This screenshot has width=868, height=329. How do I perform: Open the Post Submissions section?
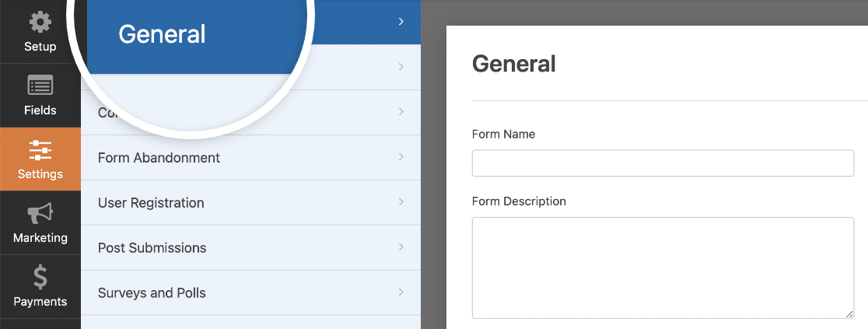click(152, 248)
